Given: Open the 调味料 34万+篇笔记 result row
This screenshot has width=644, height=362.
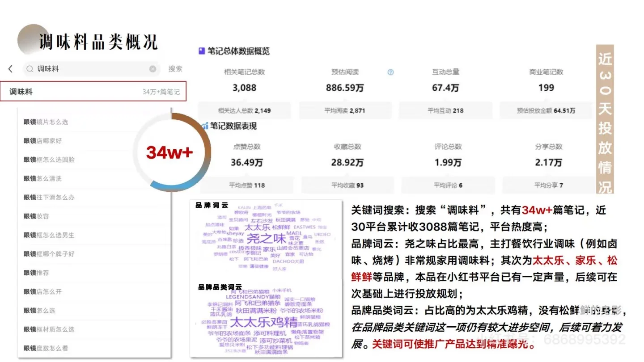Looking at the screenshot, I should [x=93, y=91].
